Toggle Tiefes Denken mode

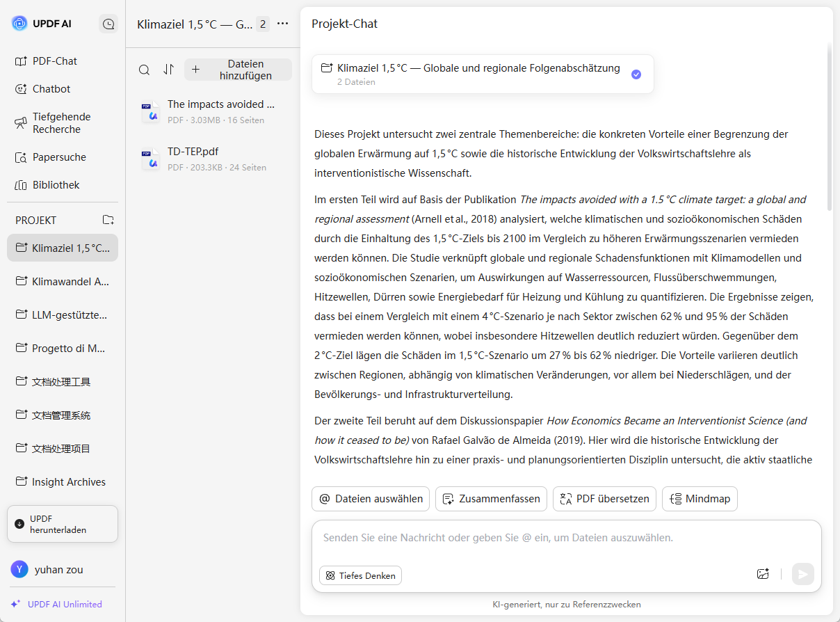[360, 575]
